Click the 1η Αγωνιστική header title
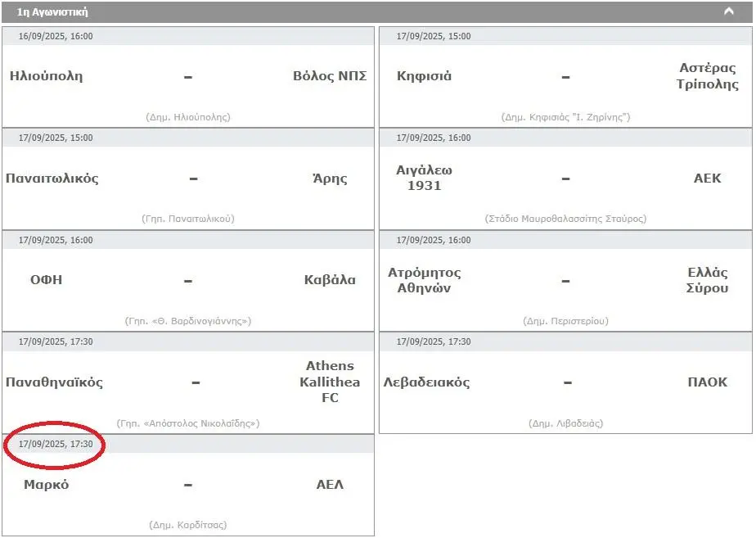This screenshot has width=756, height=538. pos(52,12)
